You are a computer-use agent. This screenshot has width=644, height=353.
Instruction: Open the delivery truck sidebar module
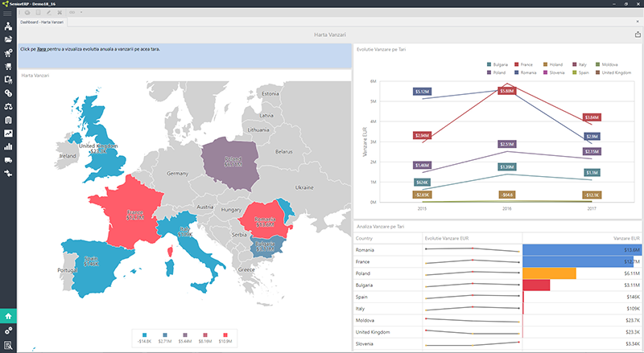(8, 160)
